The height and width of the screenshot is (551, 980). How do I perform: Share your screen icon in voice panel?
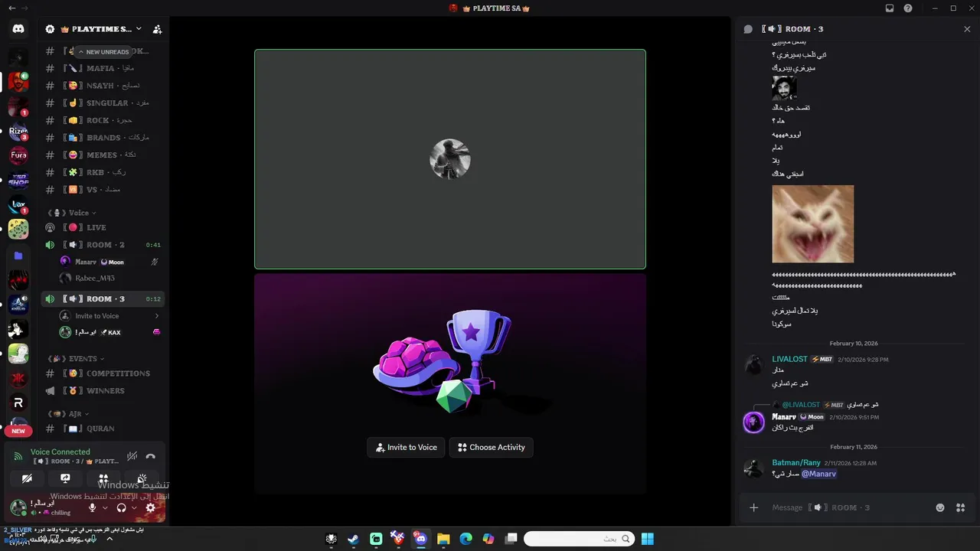(x=65, y=479)
